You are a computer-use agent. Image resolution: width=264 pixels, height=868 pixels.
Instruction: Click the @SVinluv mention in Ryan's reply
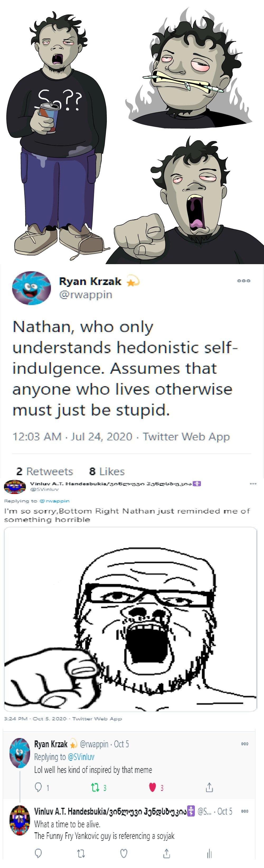[x=81, y=757]
